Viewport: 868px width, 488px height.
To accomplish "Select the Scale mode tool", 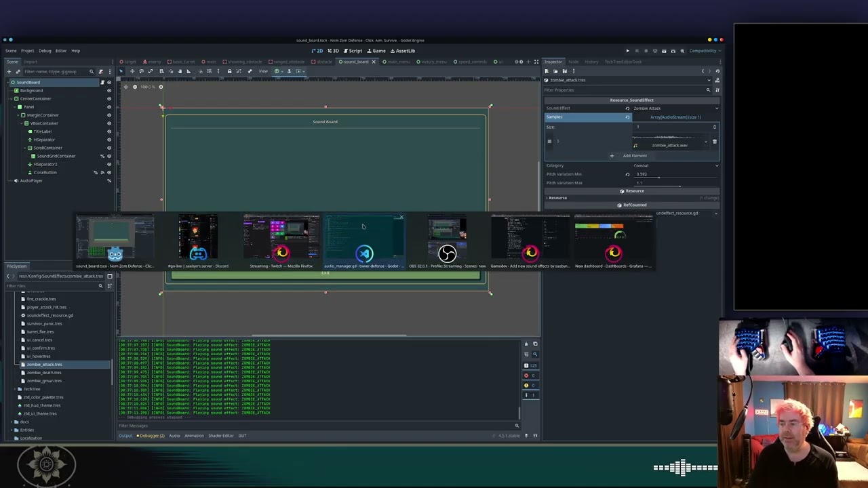I will tap(151, 71).
